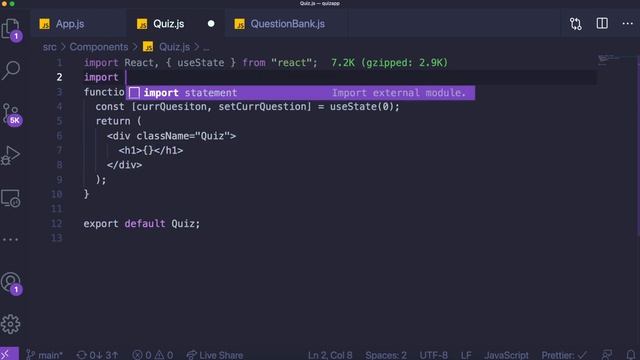
Task: Expand the breadcrumb ellipsis symbol
Action: (207, 48)
